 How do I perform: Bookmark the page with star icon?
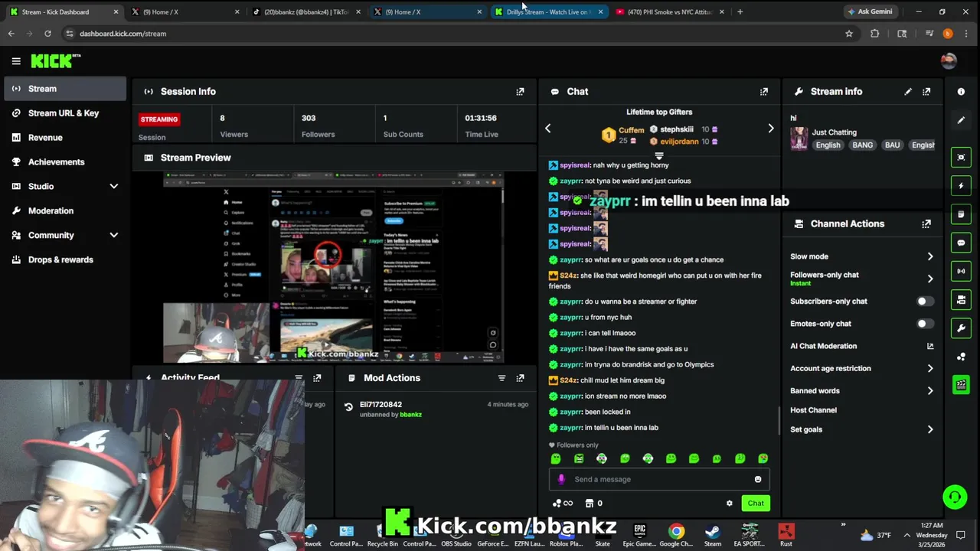848,34
